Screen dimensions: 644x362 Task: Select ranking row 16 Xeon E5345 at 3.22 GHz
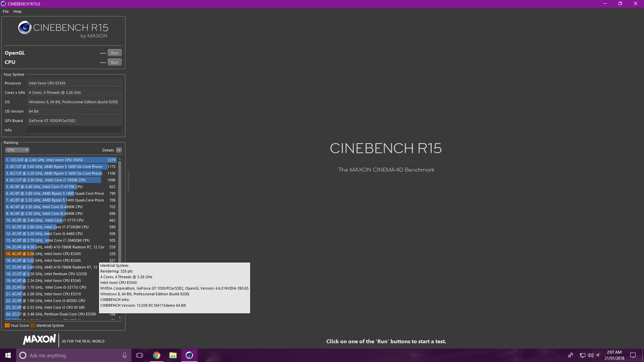(x=61, y=260)
